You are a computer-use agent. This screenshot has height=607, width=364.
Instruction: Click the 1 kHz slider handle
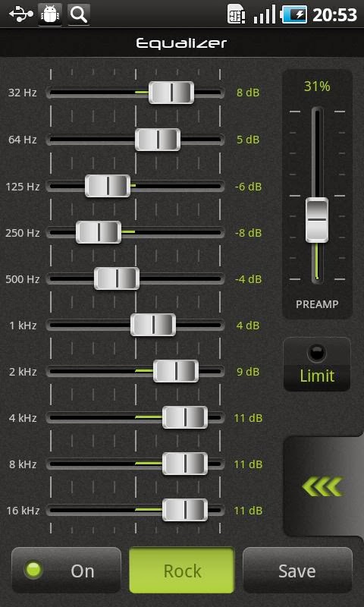pos(153,325)
